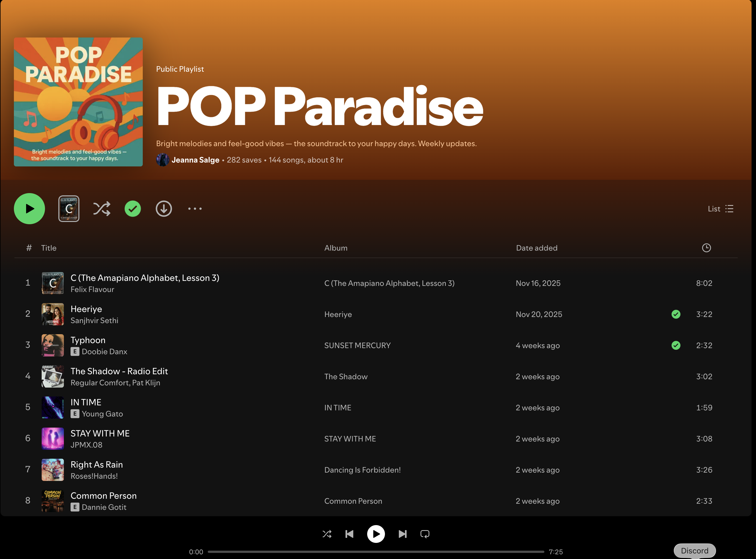Open the POP Paradise cover image
Image resolution: width=756 pixels, height=559 pixels.
[x=78, y=102]
